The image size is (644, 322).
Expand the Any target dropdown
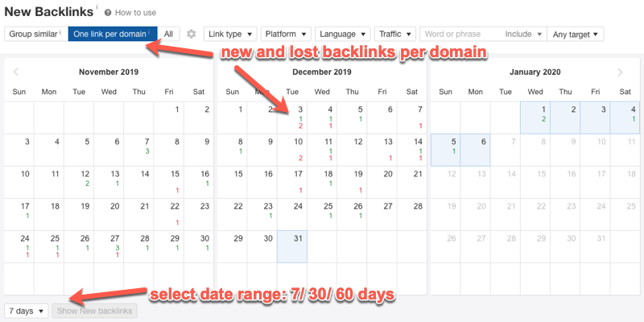click(x=576, y=34)
